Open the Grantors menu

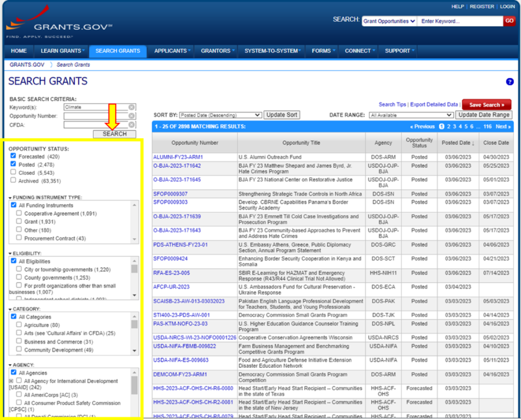(217, 51)
